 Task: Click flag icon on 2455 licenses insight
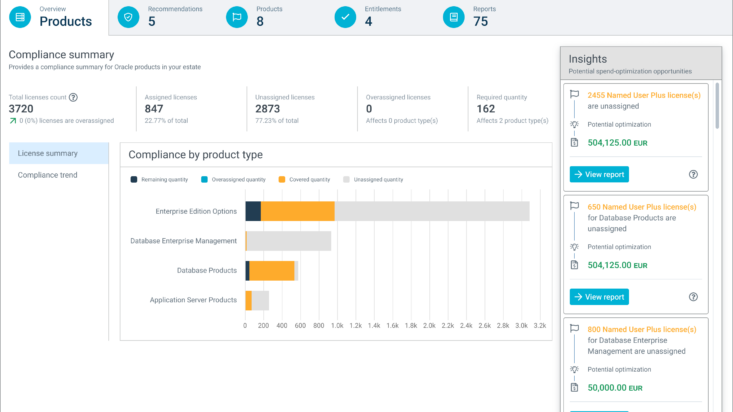pyautogui.click(x=574, y=94)
